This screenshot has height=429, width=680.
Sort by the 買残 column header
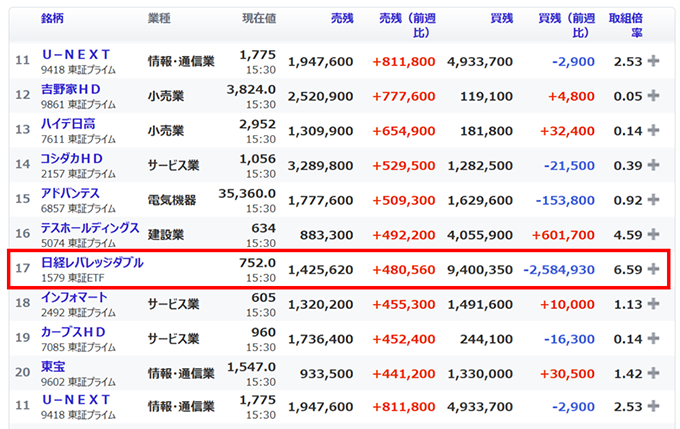click(502, 18)
